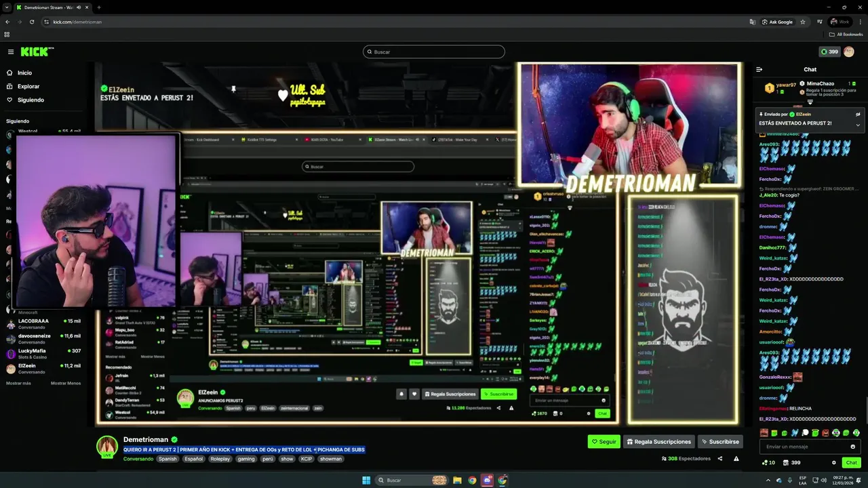Pick the last emote in quick emote bar
This screenshot has width=868, height=488.
(856, 432)
